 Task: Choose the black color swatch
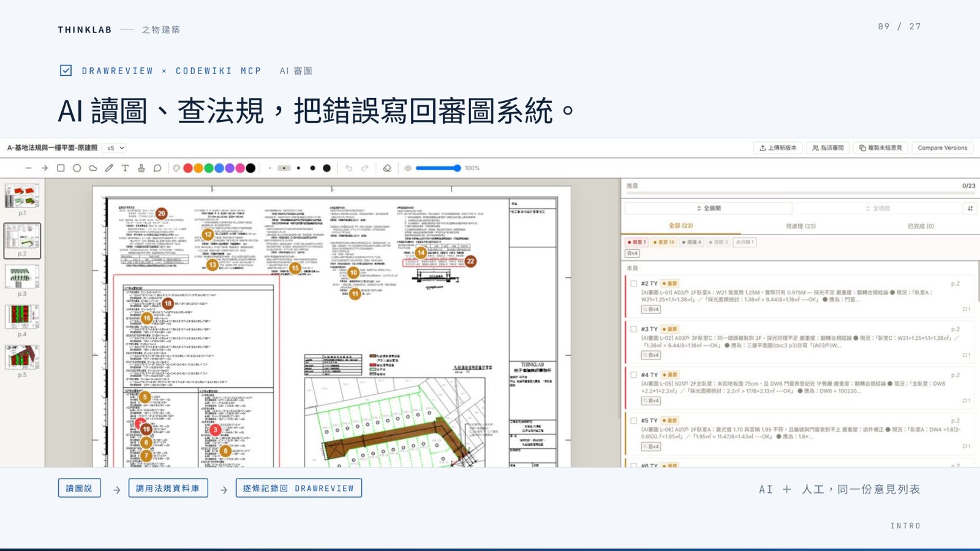tap(251, 168)
